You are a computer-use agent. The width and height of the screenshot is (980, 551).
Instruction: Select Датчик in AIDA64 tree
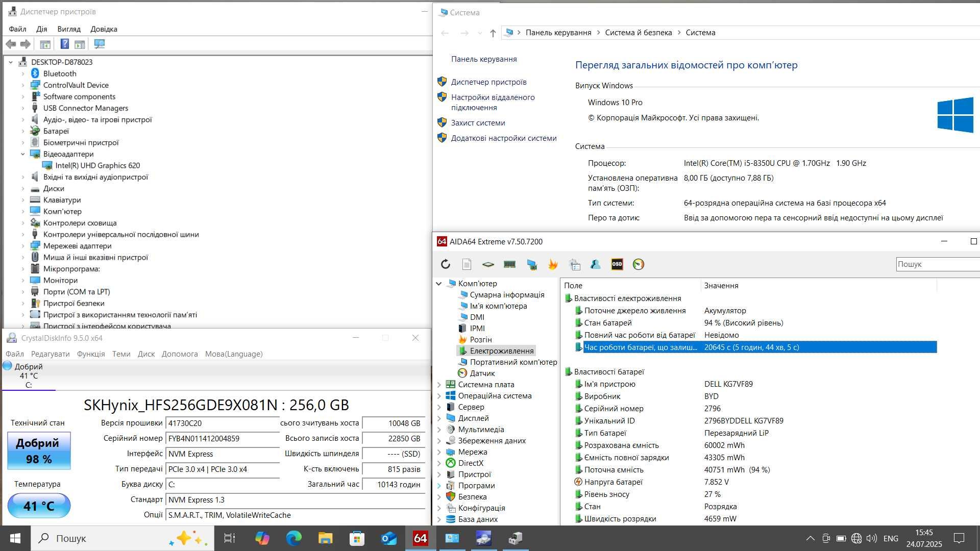point(482,373)
